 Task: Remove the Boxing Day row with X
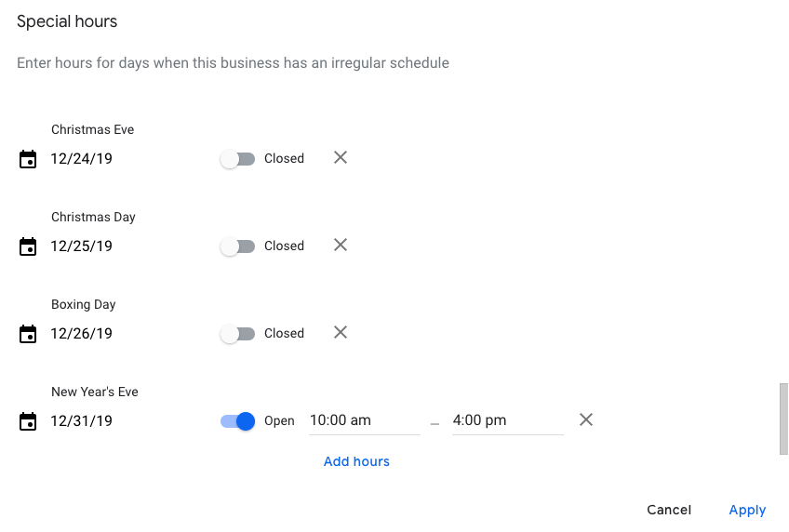(x=341, y=333)
